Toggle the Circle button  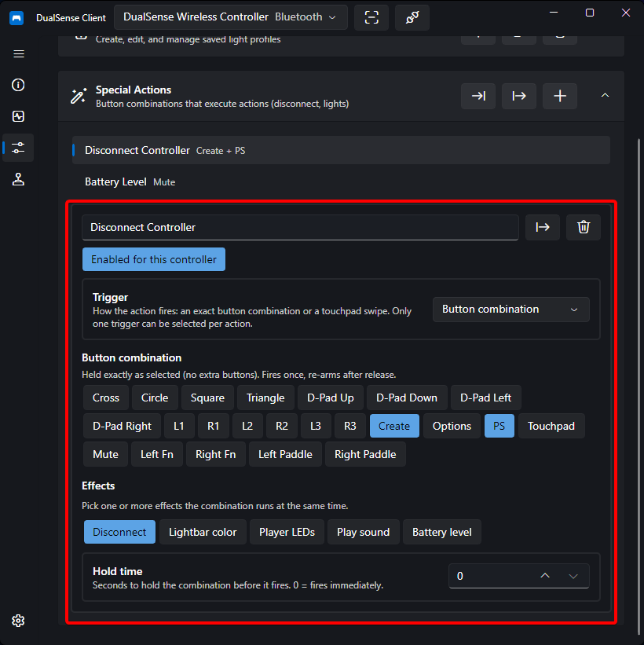pos(155,398)
